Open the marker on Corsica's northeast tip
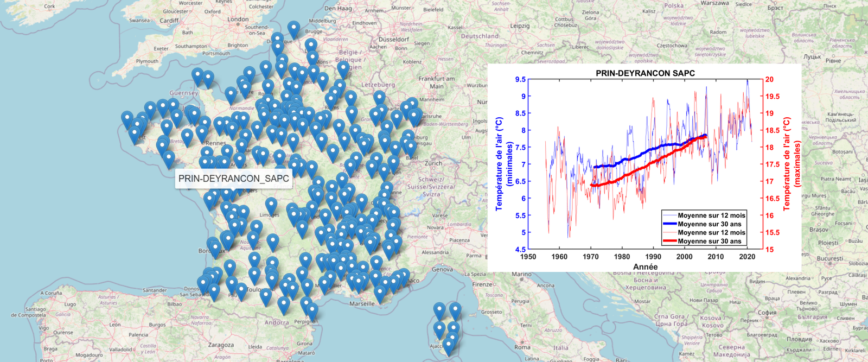The width and height of the screenshot is (868, 362). coord(455,310)
